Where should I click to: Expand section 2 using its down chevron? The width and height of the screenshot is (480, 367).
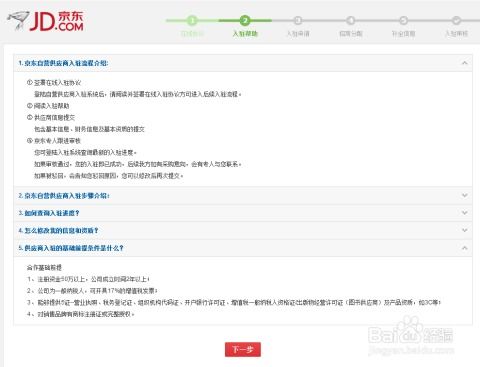coord(464,196)
